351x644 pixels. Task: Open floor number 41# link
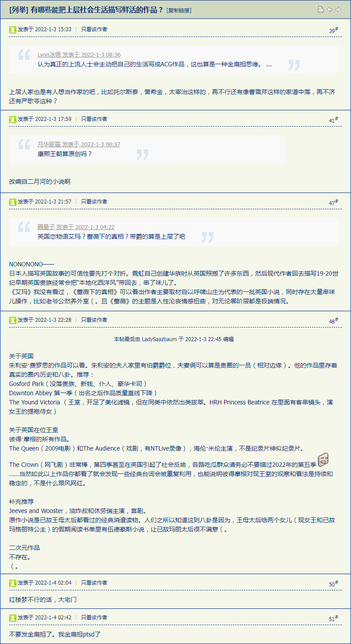(x=333, y=120)
